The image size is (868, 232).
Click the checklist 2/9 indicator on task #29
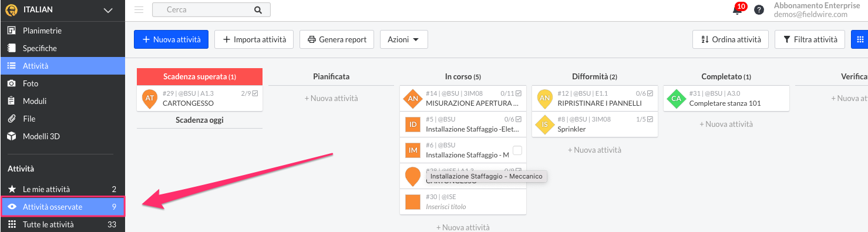tap(250, 93)
